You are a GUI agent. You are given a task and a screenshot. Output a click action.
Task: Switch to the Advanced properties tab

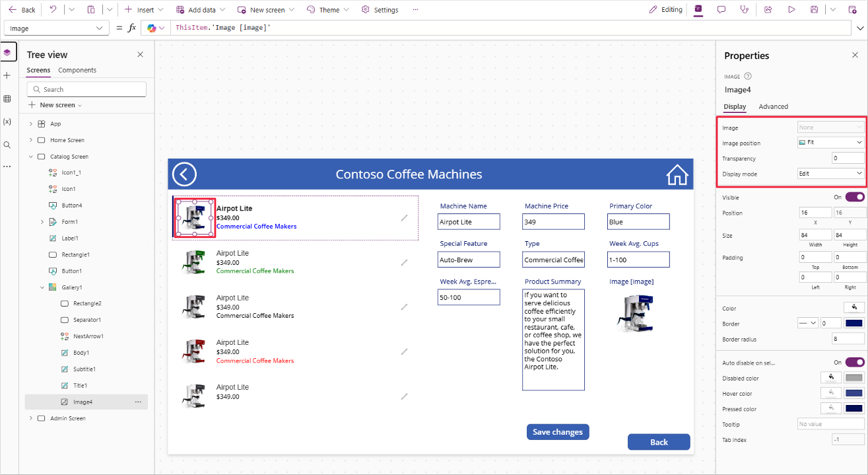coord(774,106)
